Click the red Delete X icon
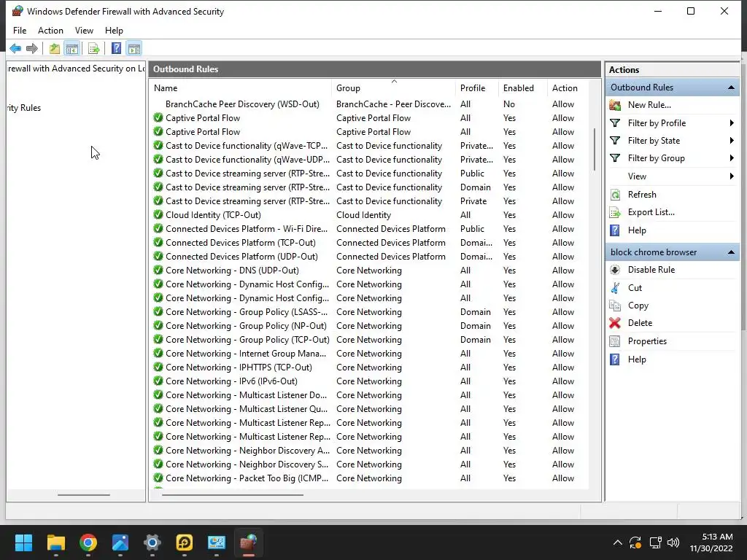This screenshot has height=560, width=747. [x=615, y=323]
